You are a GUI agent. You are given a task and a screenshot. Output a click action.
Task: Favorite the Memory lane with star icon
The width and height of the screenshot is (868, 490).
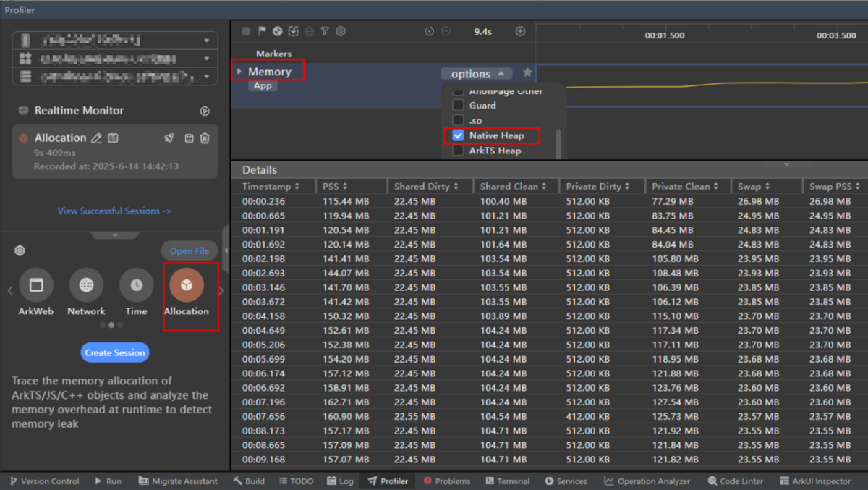pyautogui.click(x=527, y=72)
